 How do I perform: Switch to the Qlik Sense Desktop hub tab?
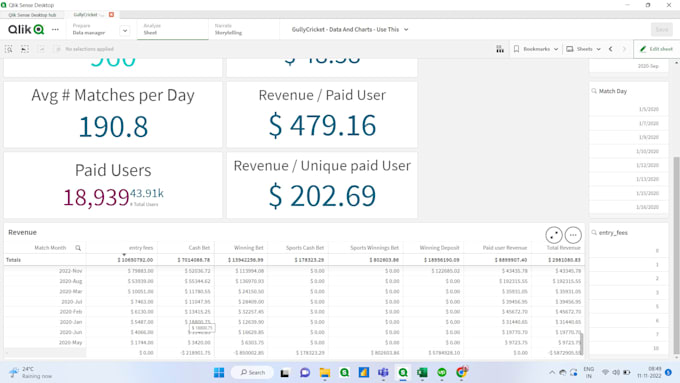pyautogui.click(x=32, y=15)
